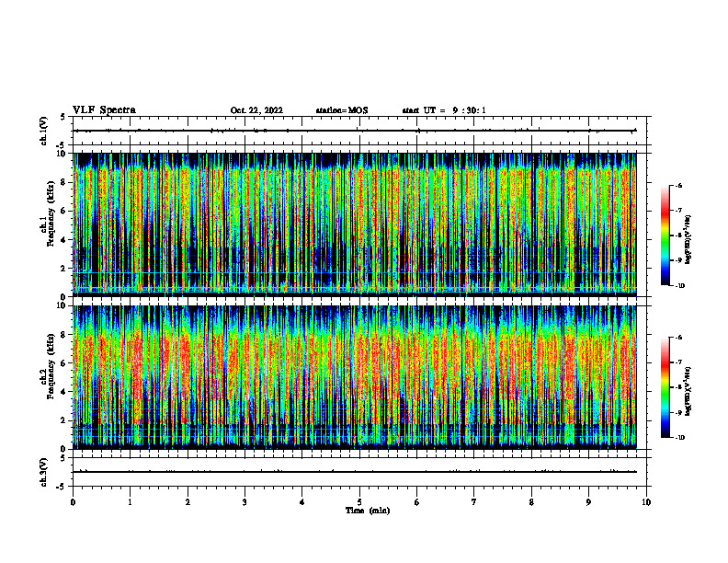The width and height of the screenshot is (728, 563).
Task: Click time-axis tick label "10" at right end
Action: tap(646, 502)
